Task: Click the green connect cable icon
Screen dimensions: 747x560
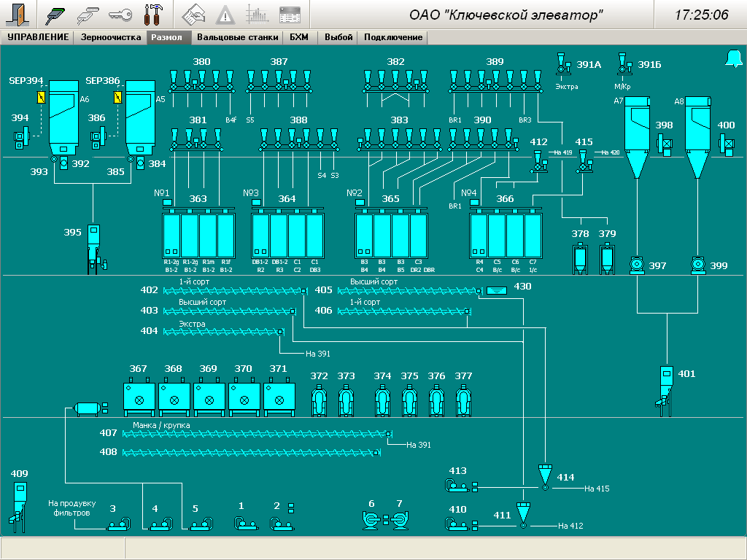Action: [56, 15]
